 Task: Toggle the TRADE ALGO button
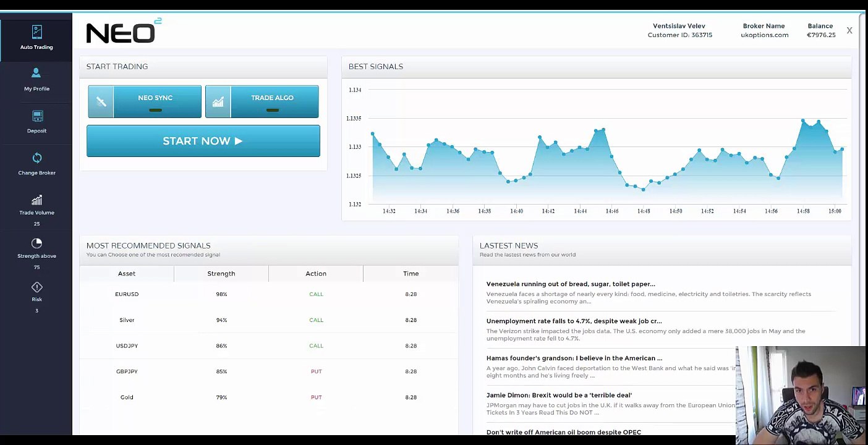click(262, 102)
